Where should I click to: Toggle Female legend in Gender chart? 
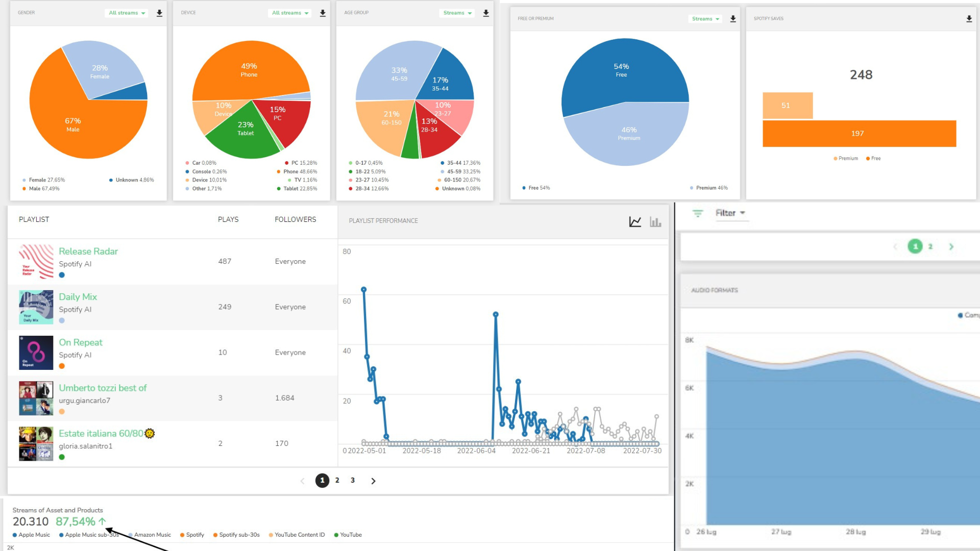[44, 180]
